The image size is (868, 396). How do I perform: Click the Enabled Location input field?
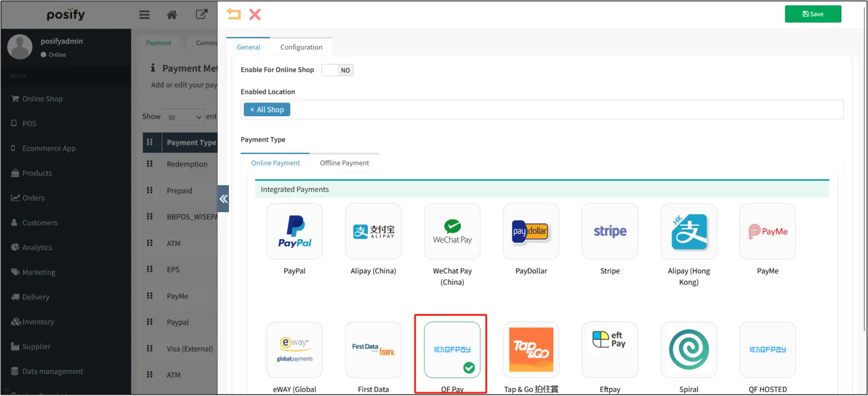point(542,110)
